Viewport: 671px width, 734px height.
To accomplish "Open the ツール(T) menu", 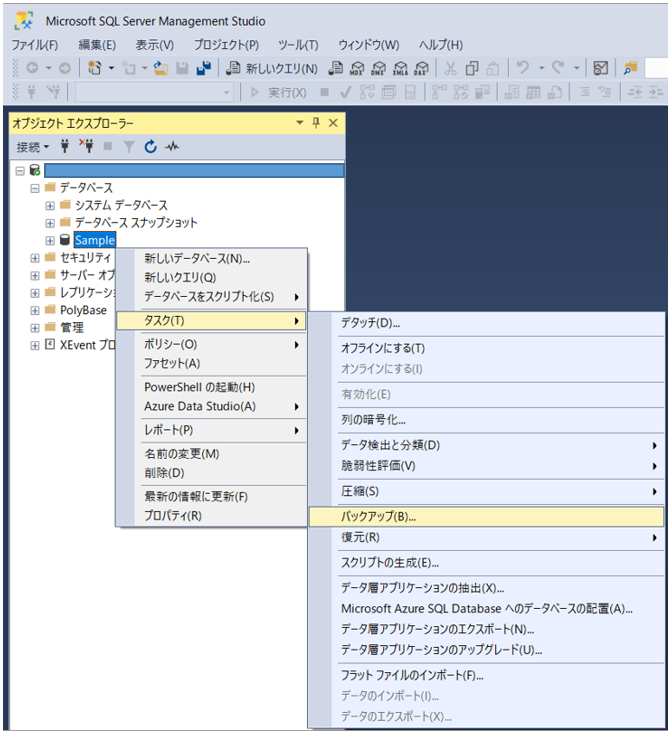I will pyautogui.click(x=298, y=45).
